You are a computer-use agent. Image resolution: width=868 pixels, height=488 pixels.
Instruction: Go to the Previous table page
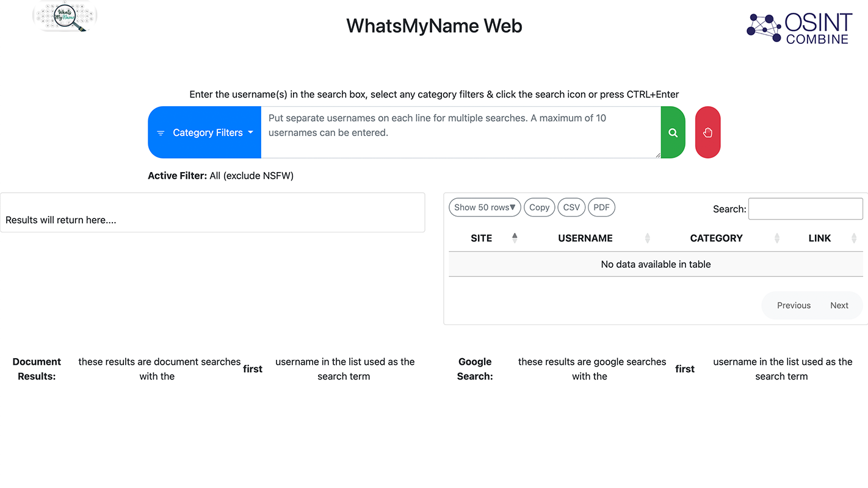click(794, 306)
